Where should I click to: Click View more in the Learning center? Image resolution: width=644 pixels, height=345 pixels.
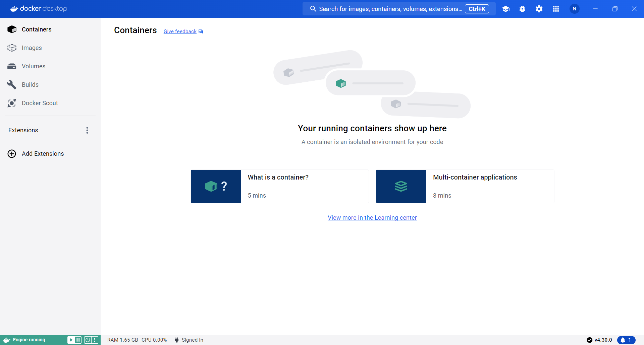pos(372,218)
